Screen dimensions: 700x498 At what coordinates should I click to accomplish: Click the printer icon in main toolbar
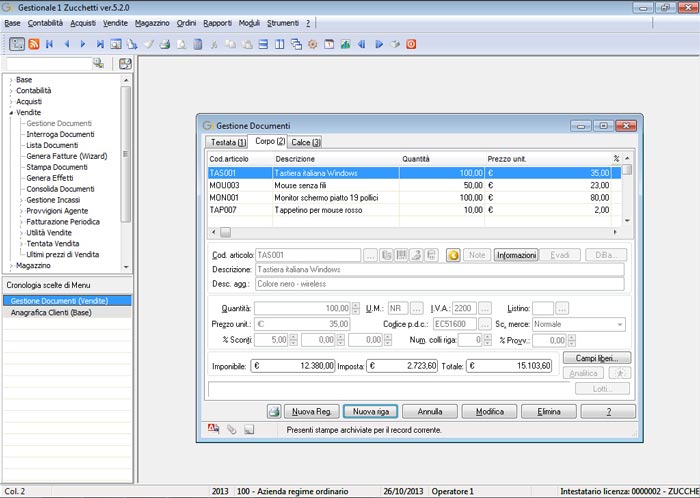coord(165,44)
